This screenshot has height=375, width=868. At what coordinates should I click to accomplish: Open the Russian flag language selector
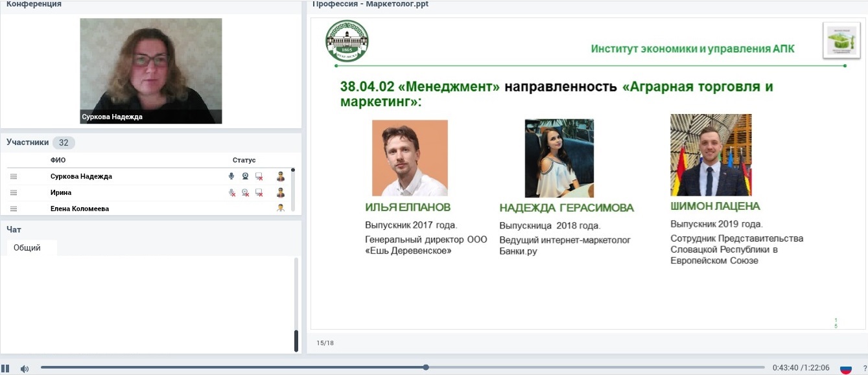point(845,369)
